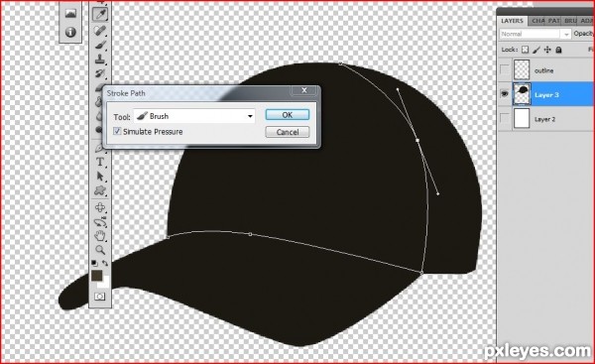Open the Info panel icon

pos(70,32)
